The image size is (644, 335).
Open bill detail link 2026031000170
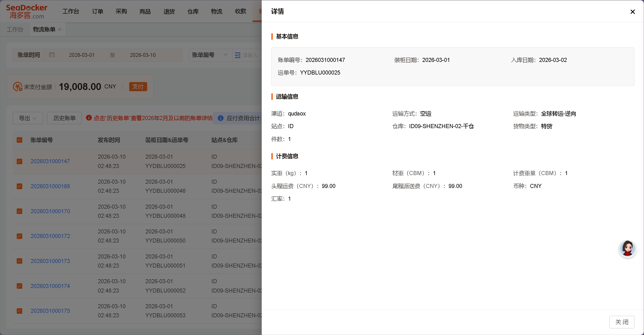[x=50, y=211]
